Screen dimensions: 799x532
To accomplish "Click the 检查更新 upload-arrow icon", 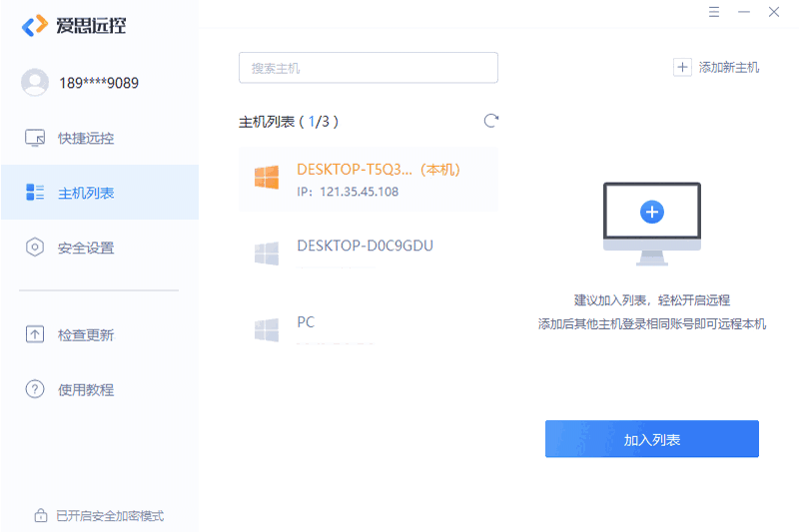I will point(35,334).
